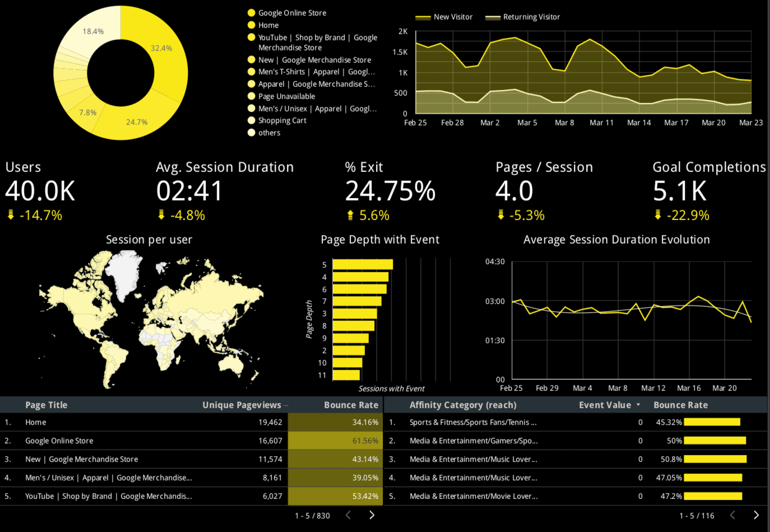Click the '1 - 5 / 830' pagination label
Screen dimensions: 770x532
coord(312,516)
